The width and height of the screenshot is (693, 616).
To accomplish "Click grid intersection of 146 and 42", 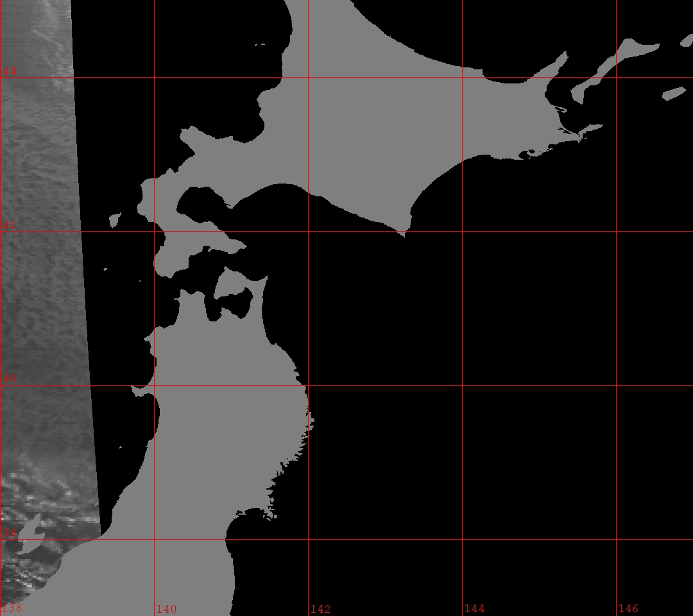I will tap(617, 232).
